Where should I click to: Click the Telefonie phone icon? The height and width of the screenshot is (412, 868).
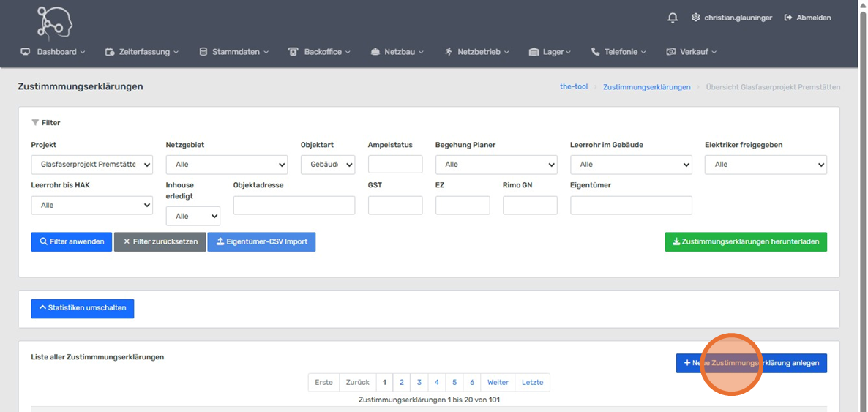pyautogui.click(x=595, y=52)
